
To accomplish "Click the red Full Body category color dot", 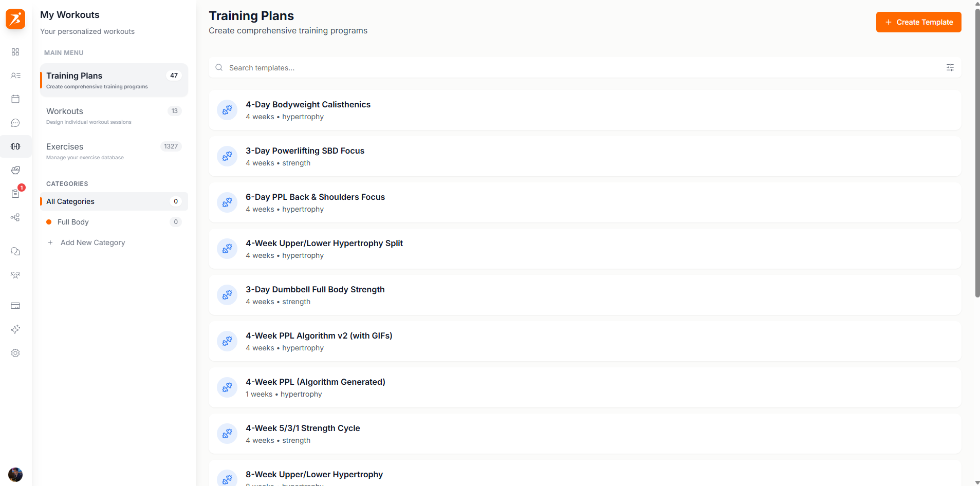I will [x=49, y=222].
